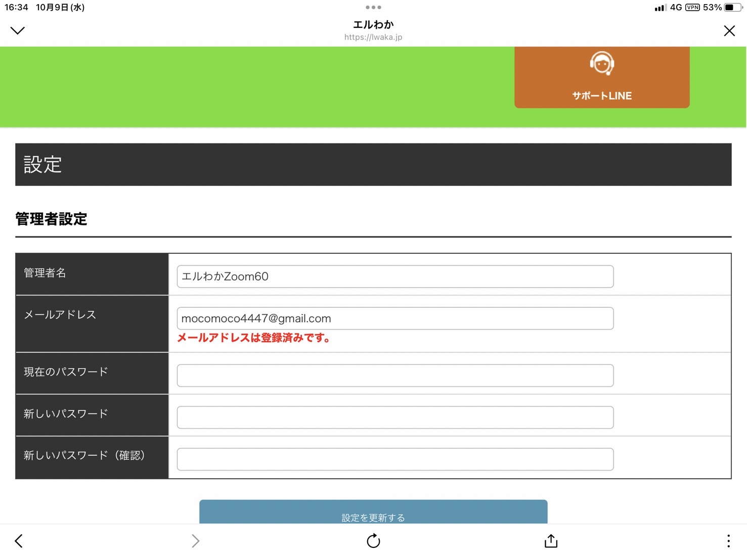747x560 pixels.
Task: Click the red メールアドレスは登録済みです error message
Action: (x=254, y=338)
